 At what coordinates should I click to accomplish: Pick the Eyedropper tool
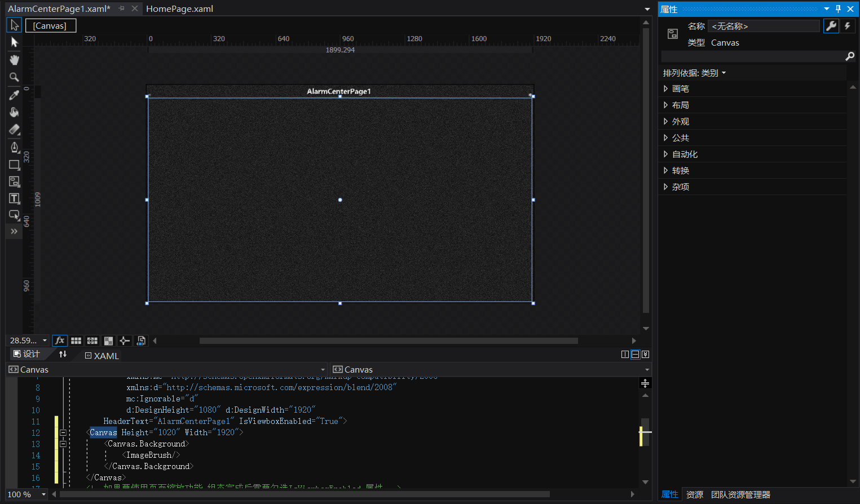15,95
